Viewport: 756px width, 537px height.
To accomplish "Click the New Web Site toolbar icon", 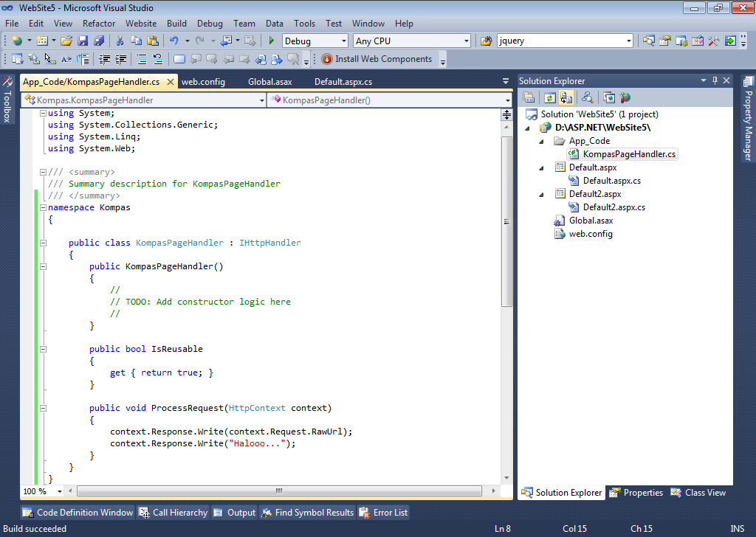I will [17, 41].
